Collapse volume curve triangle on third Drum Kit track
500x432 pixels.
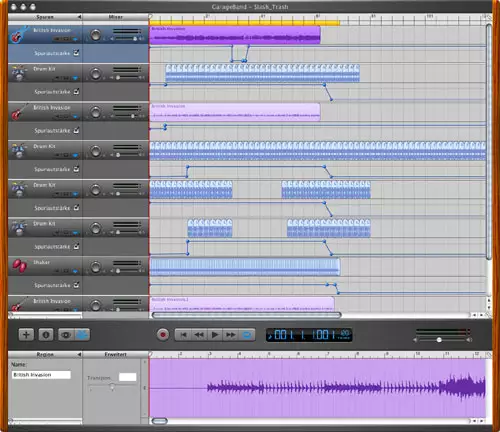tap(75, 194)
